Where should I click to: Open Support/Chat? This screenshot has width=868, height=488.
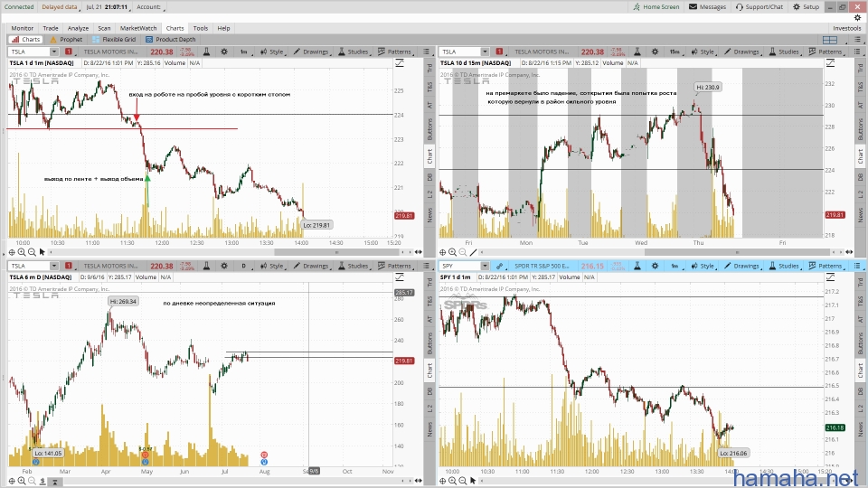[x=759, y=6]
